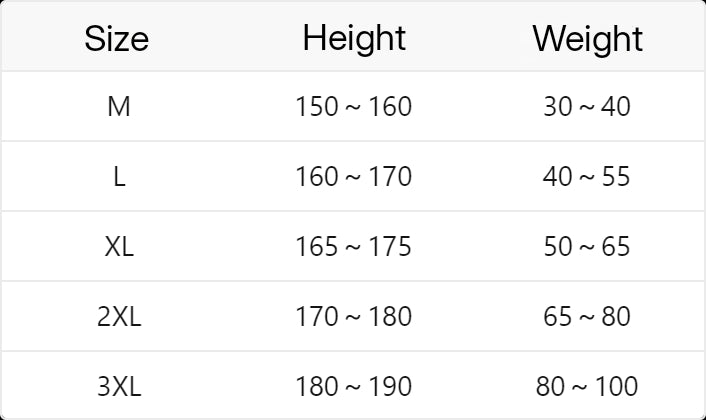Click the Weight column header
The height and width of the screenshot is (420, 706).
pyautogui.click(x=587, y=39)
